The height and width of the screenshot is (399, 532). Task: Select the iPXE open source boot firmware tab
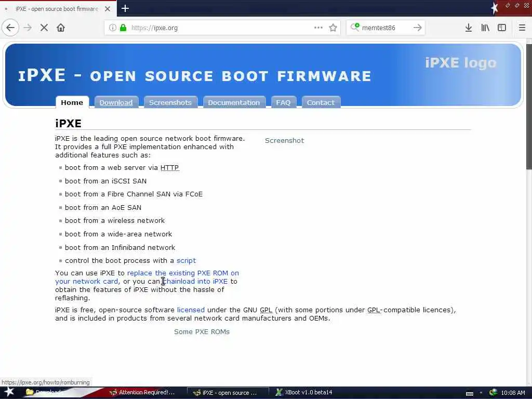57,9
